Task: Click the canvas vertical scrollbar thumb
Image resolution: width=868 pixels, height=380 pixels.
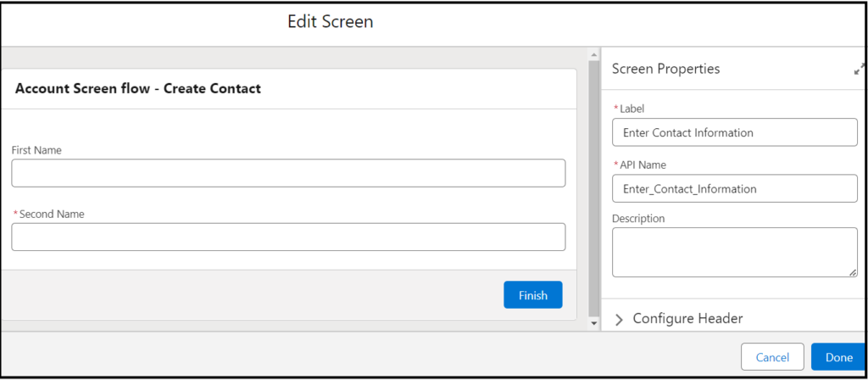Action: (593, 188)
